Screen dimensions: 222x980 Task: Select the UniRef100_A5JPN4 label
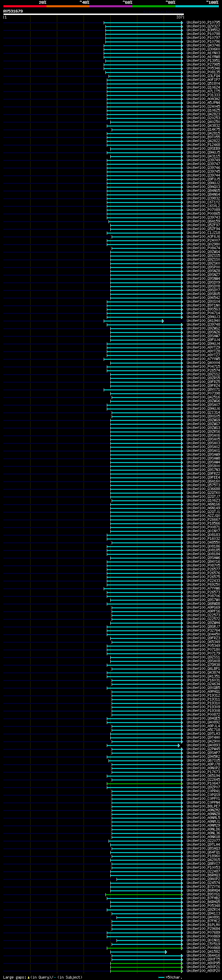[203, 103]
